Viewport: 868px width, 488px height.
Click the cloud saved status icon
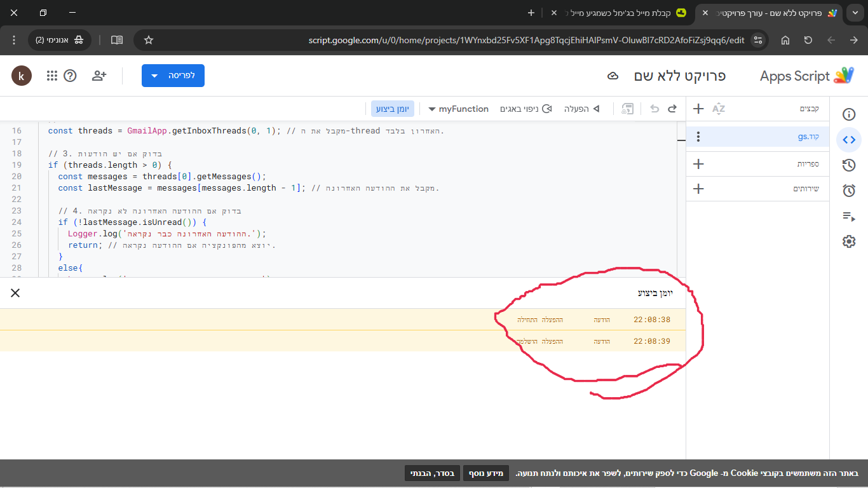tap(613, 76)
